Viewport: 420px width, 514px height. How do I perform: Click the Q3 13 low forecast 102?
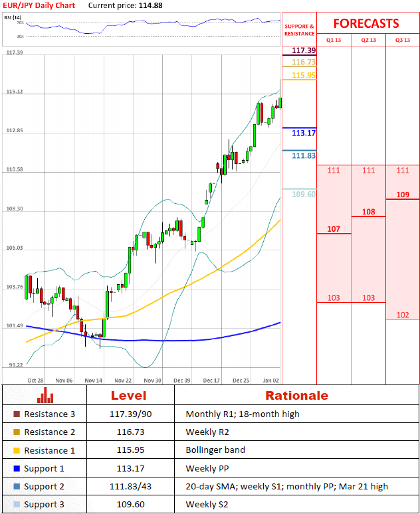coord(403,315)
